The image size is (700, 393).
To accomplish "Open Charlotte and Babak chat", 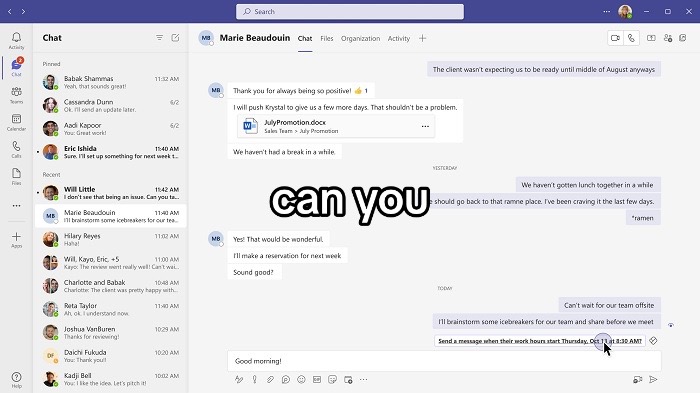I will pyautogui.click(x=111, y=286).
